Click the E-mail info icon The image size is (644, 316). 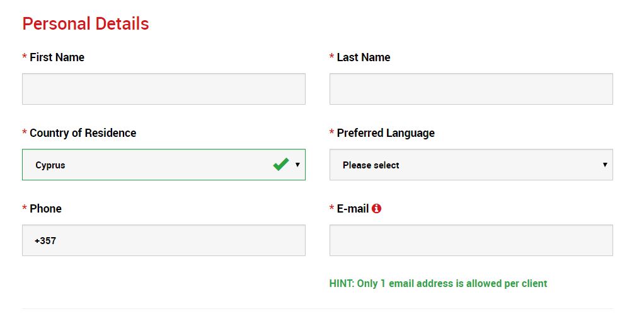(377, 208)
